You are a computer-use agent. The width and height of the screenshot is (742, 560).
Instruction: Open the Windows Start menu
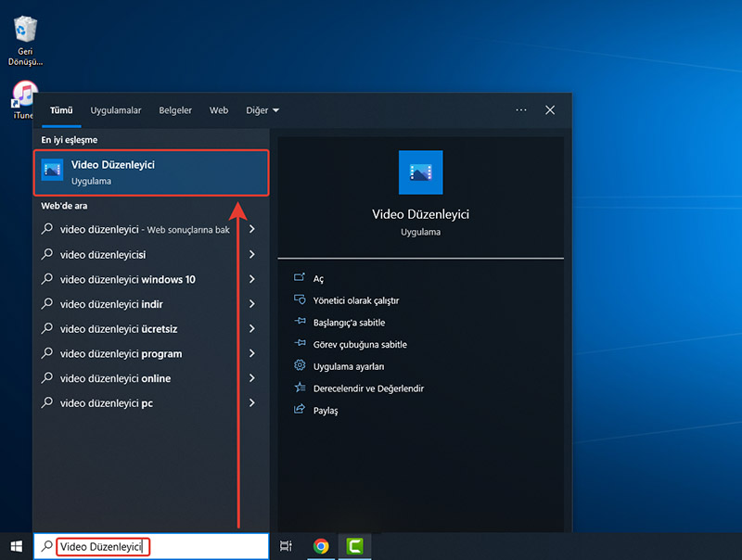16,546
